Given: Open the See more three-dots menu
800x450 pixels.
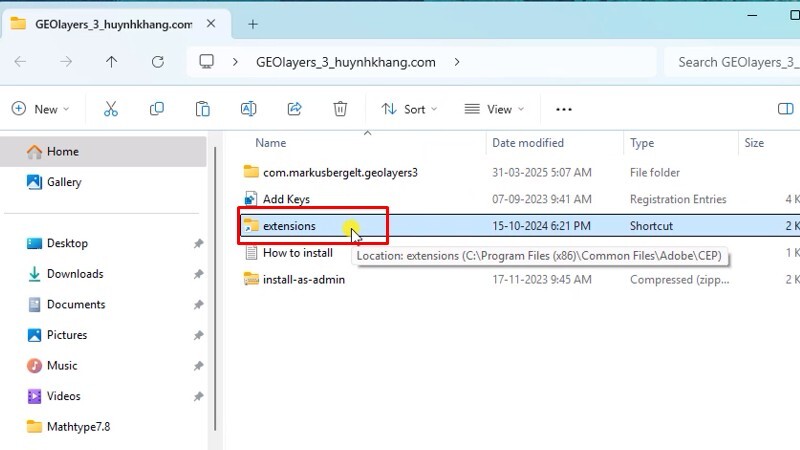Looking at the screenshot, I should (x=564, y=109).
